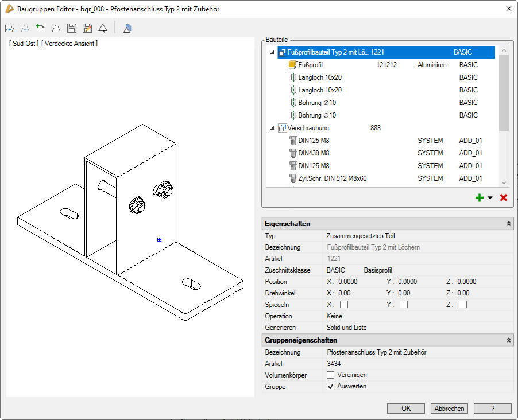
Task: Click the rightmost toolbar icon with blue document
Action: (x=127, y=28)
